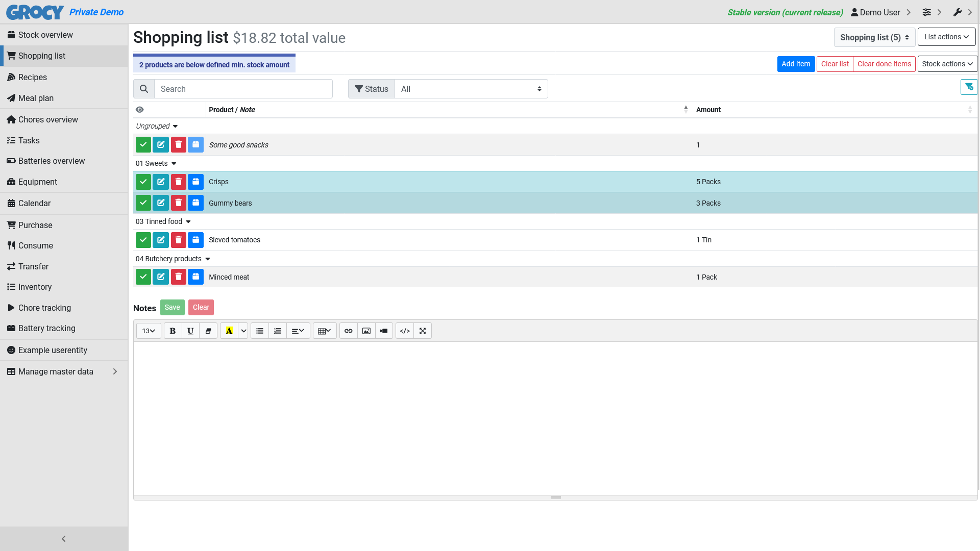
Task: Open Meal plan in sidebar
Action: point(64,98)
